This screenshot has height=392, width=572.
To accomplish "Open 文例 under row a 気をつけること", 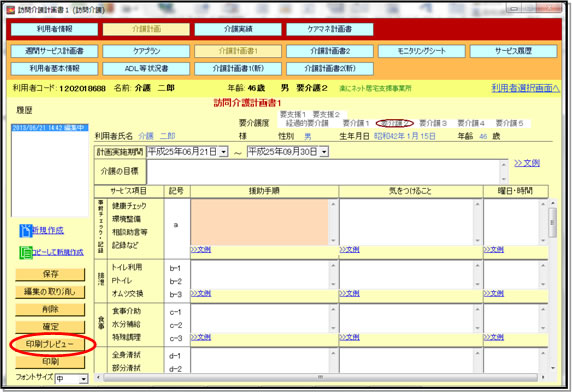I will pyautogui.click(x=349, y=250).
